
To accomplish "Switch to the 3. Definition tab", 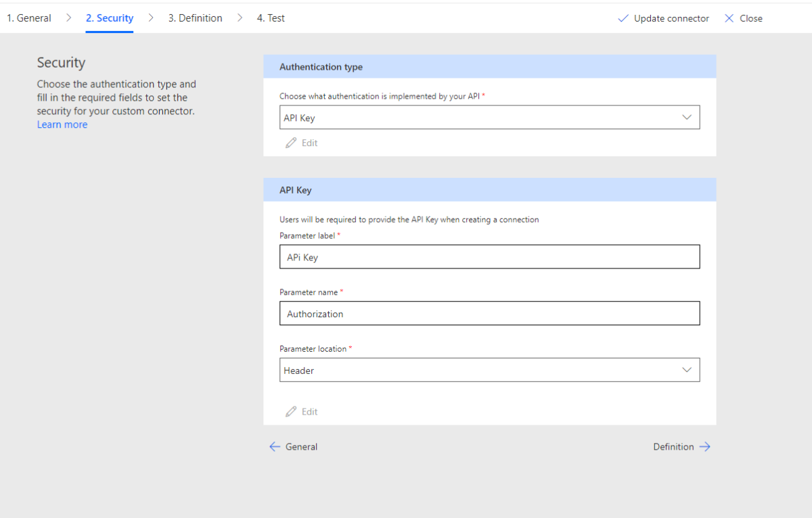I will pos(195,18).
